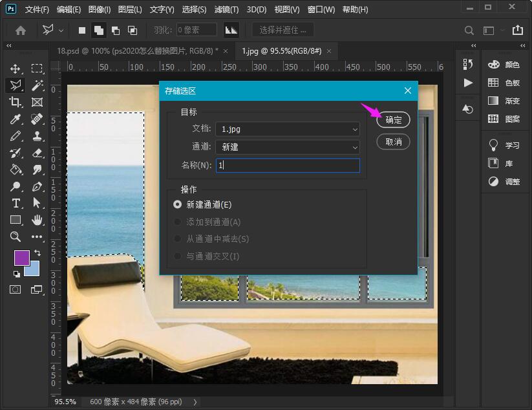Open the 选择(S) menu
The image size is (532, 410).
coord(194,10)
